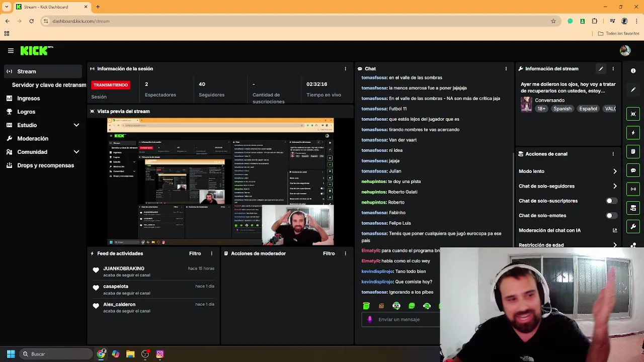Click the wrench sidebar icon
The image size is (644, 362).
point(633,226)
